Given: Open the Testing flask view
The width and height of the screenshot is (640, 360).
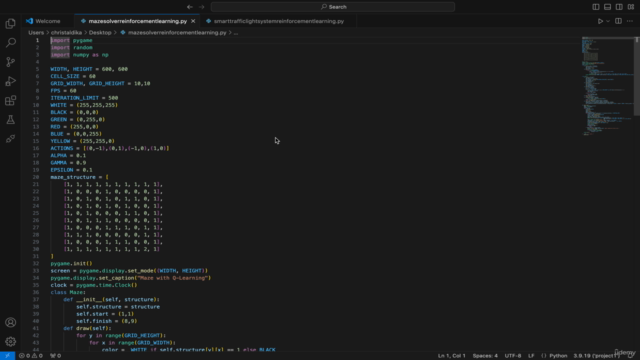Looking at the screenshot, I should [x=11, y=120].
